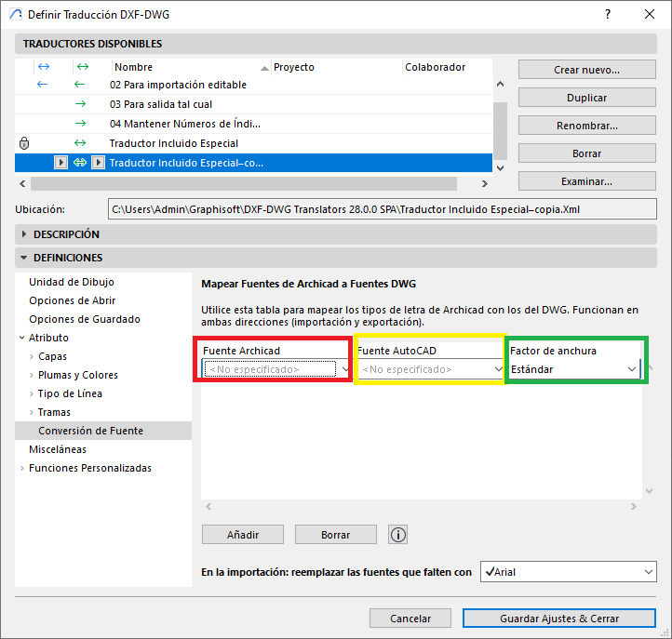Screen dimensions: 672x639
Task: Click the info icon beside Borrar button
Action: (398, 535)
